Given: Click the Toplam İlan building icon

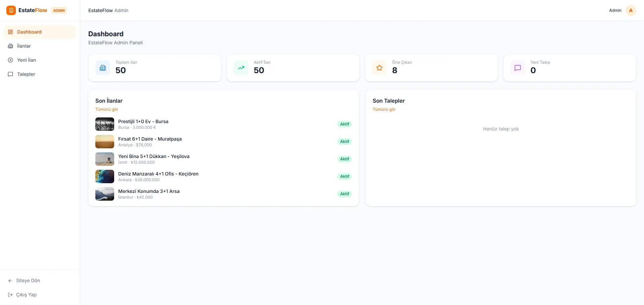Looking at the screenshot, I should 103,68.
